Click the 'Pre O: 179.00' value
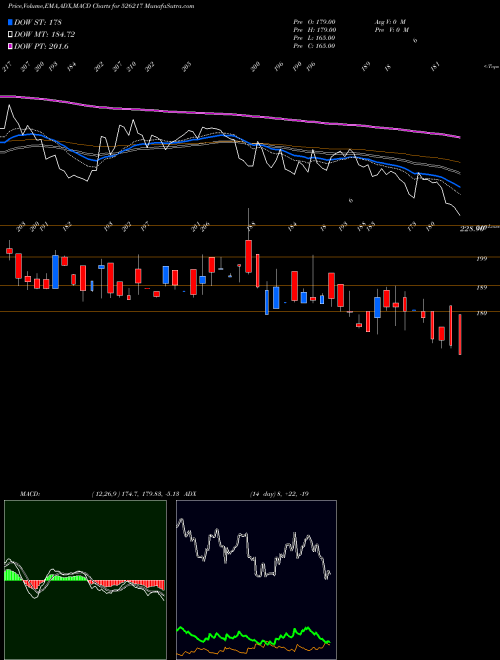 pos(314,22)
